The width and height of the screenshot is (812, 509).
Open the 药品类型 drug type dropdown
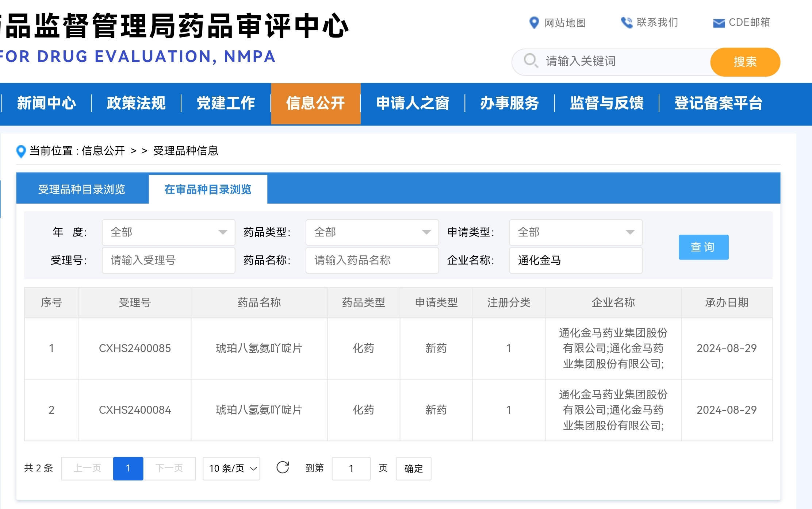tap(372, 232)
